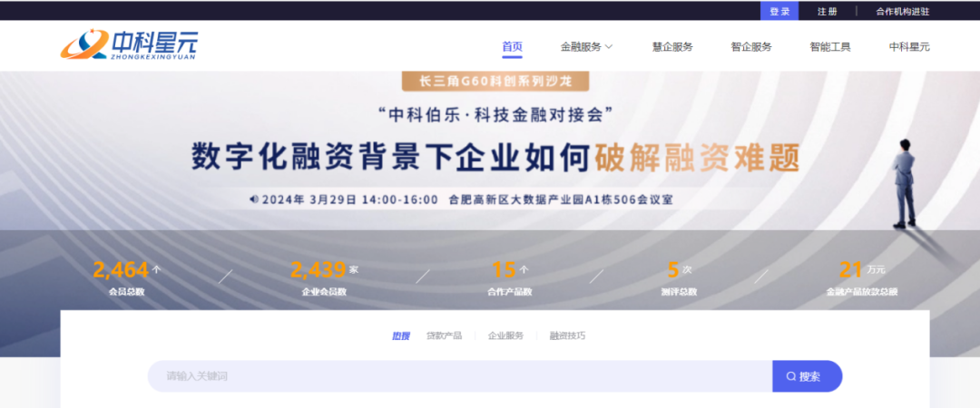This screenshot has width=980, height=408.
Task: Click the 5 测评总数 statistic
Action: click(x=679, y=278)
